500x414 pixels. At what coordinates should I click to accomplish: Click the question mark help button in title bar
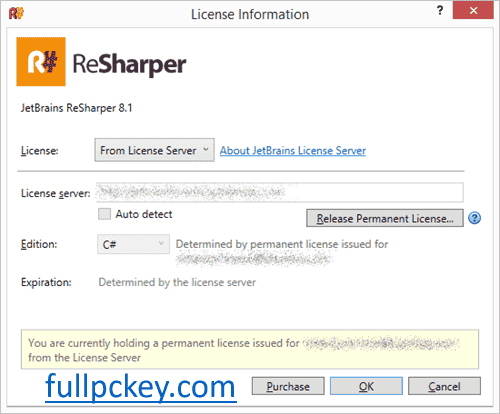tap(440, 11)
